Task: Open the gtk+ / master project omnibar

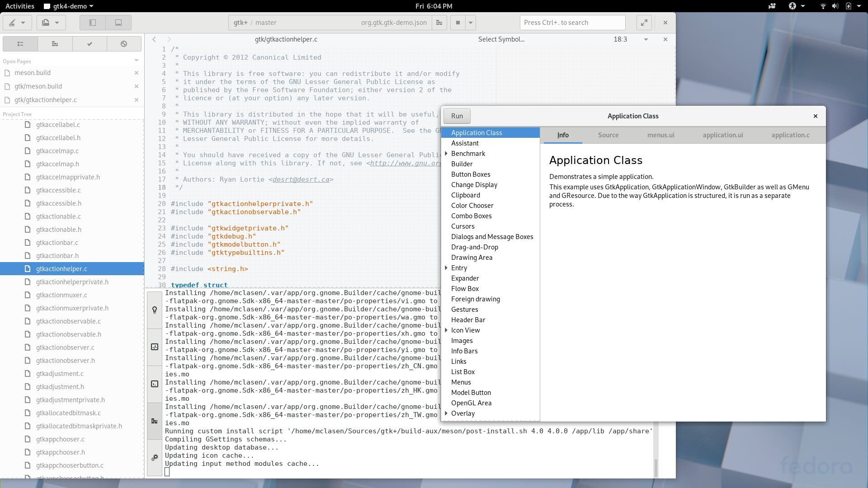Action: tap(330, 23)
